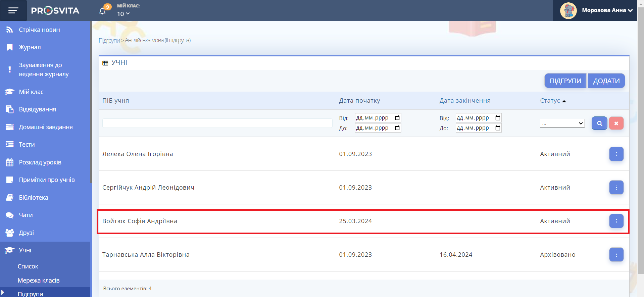Click the ДОДАТИ button
This screenshot has height=297, width=644.
click(x=606, y=81)
